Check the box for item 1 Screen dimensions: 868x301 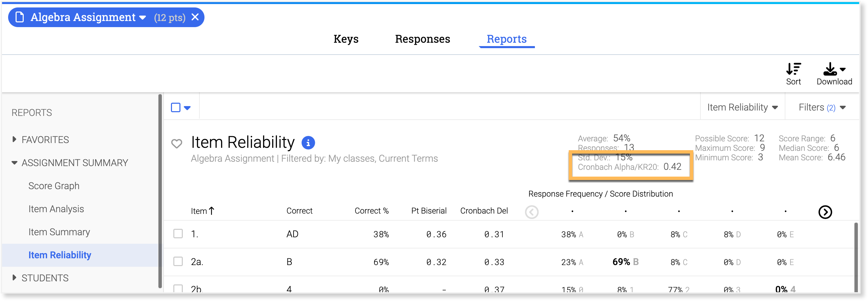178,234
